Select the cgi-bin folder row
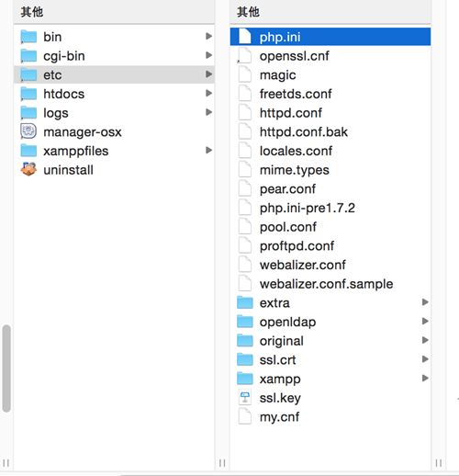This screenshot has height=476, width=459. [x=114, y=56]
